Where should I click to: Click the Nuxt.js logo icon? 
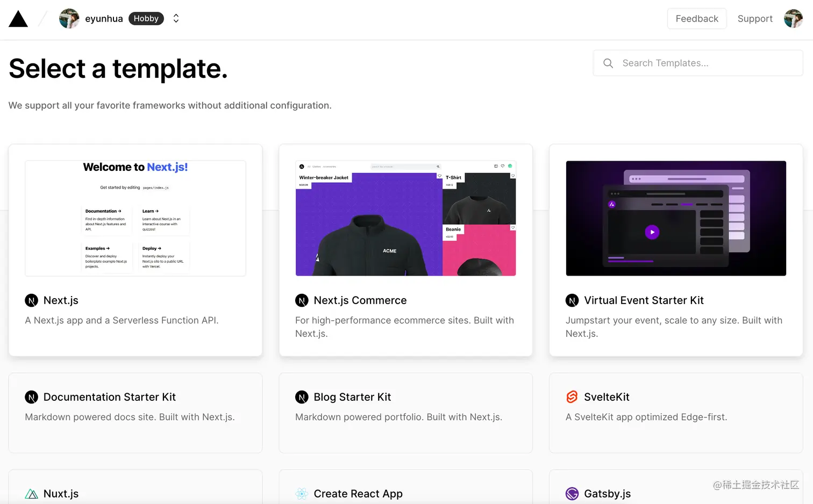pyautogui.click(x=32, y=494)
